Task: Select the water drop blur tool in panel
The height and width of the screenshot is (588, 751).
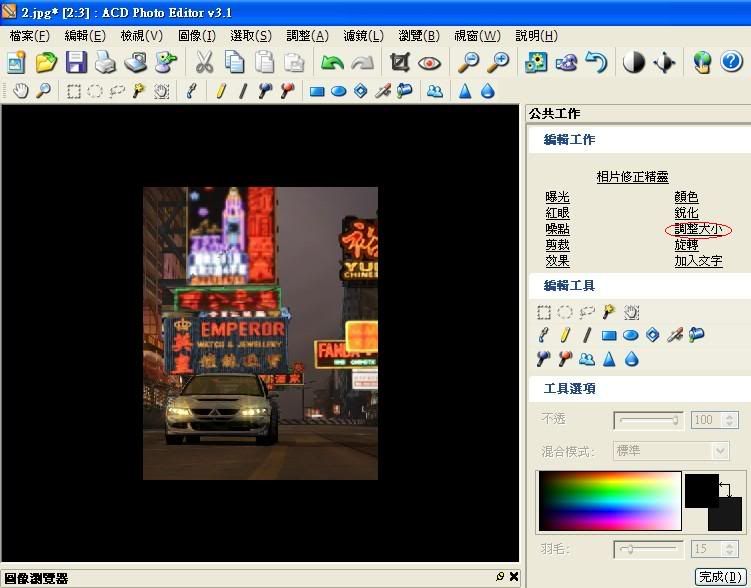Action: pyautogui.click(x=631, y=359)
